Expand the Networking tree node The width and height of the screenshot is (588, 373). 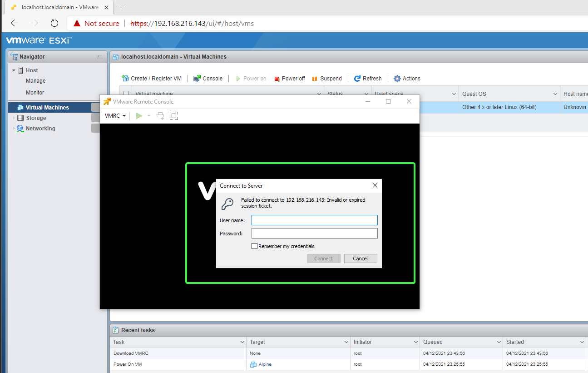[14, 129]
